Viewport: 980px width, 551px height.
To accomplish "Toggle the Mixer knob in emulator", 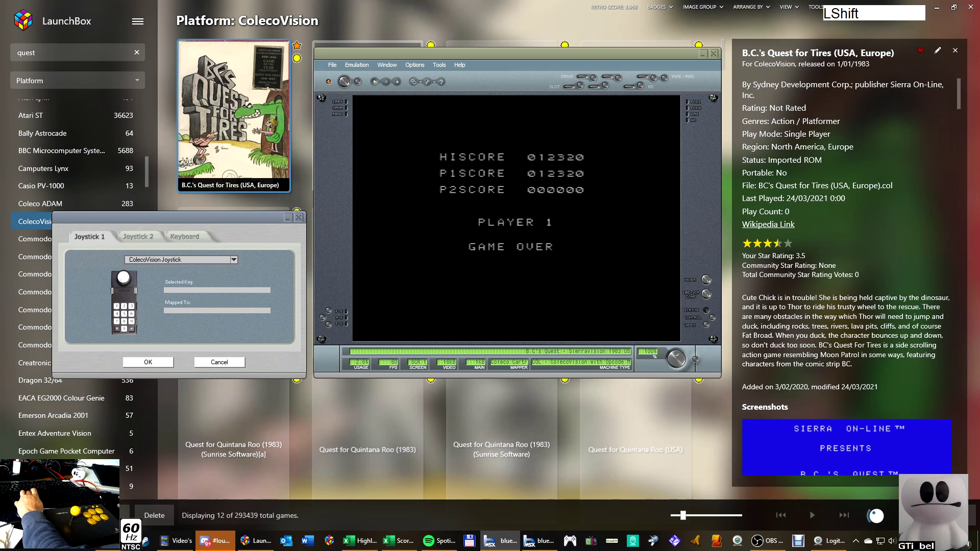I will [x=706, y=280].
